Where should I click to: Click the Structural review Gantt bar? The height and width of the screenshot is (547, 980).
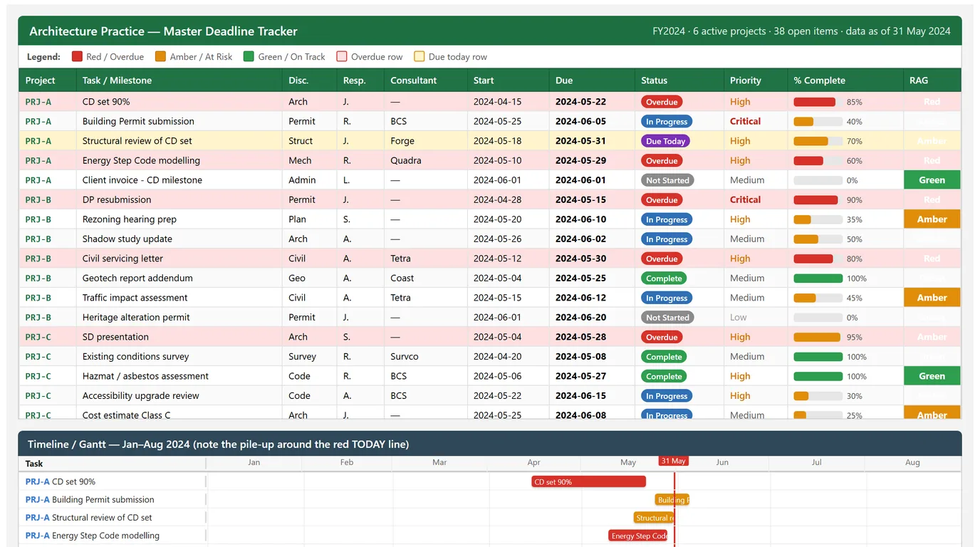point(654,518)
